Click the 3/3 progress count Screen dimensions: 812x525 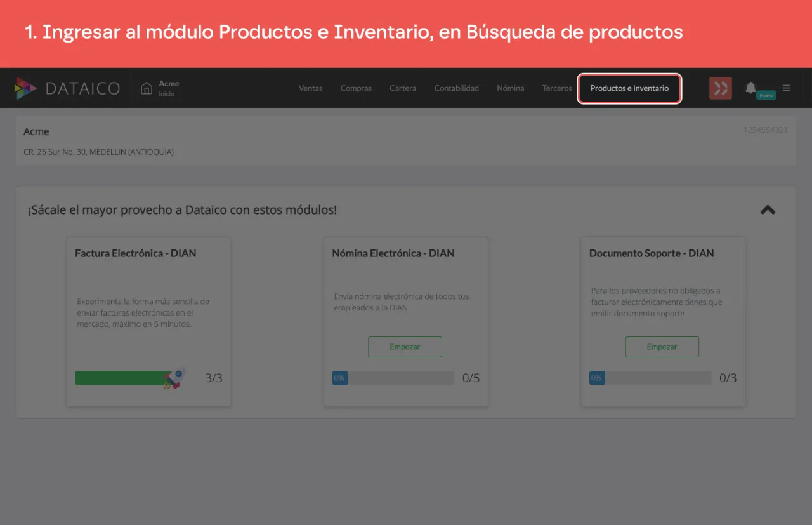click(x=214, y=378)
